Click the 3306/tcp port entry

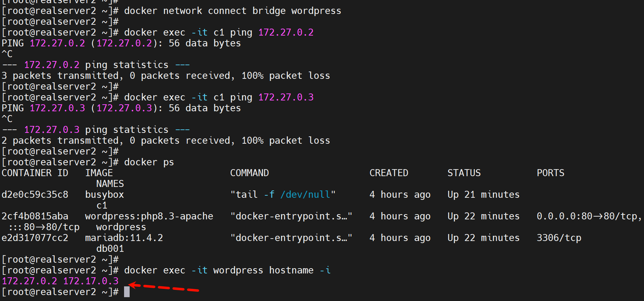(559, 238)
